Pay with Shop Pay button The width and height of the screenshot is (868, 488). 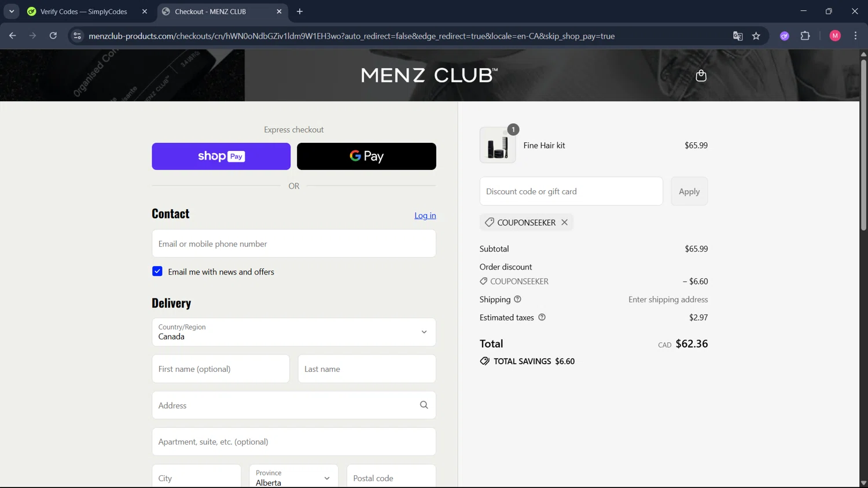click(x=221, y=156)
